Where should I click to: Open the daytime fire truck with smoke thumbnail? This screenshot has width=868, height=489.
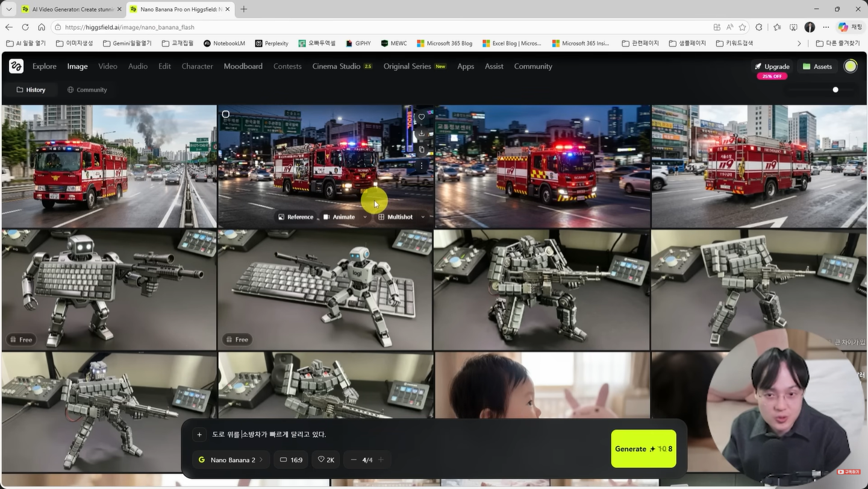109,166
